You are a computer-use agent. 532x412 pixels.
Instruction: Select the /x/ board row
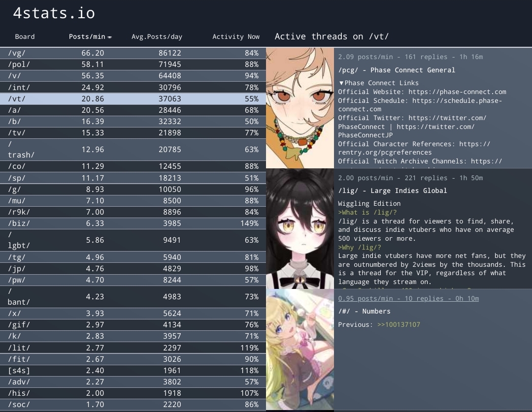tap(133, 314)
